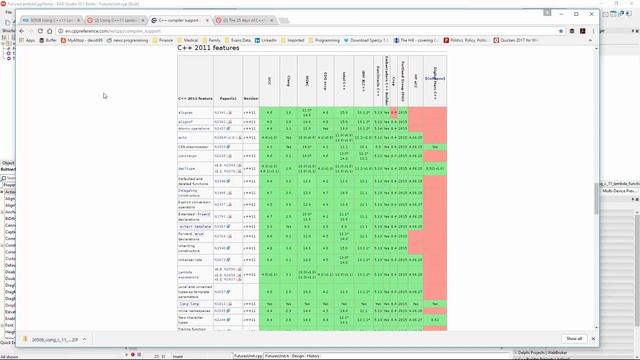Open the Programming bookmarks folder
The image size is (640, 360).
[324, 40]
